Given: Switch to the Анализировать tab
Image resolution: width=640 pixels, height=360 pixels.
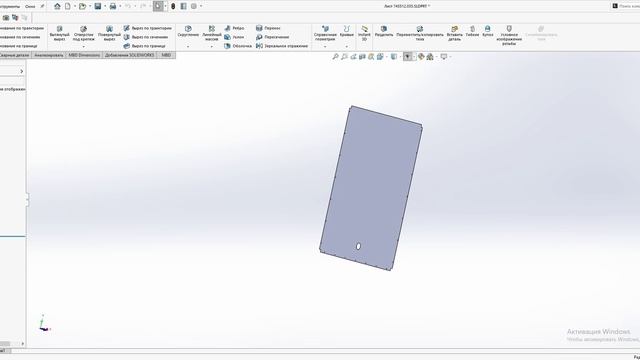Looking at the screenshot, I should tap(49, 55).
